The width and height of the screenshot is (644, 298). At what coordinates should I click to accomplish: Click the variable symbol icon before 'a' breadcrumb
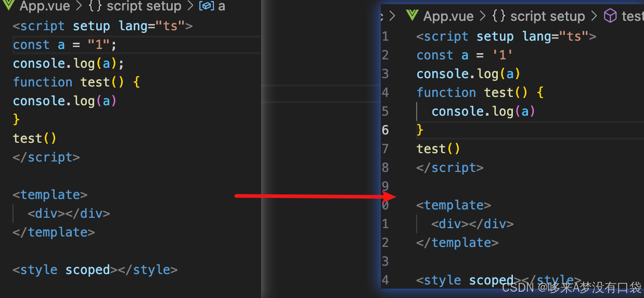coord(207,7)
